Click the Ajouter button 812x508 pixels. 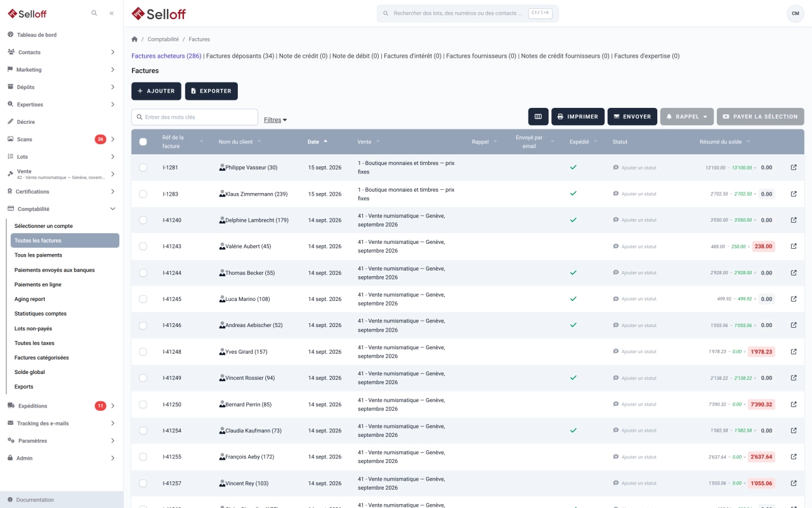point(156,91)
